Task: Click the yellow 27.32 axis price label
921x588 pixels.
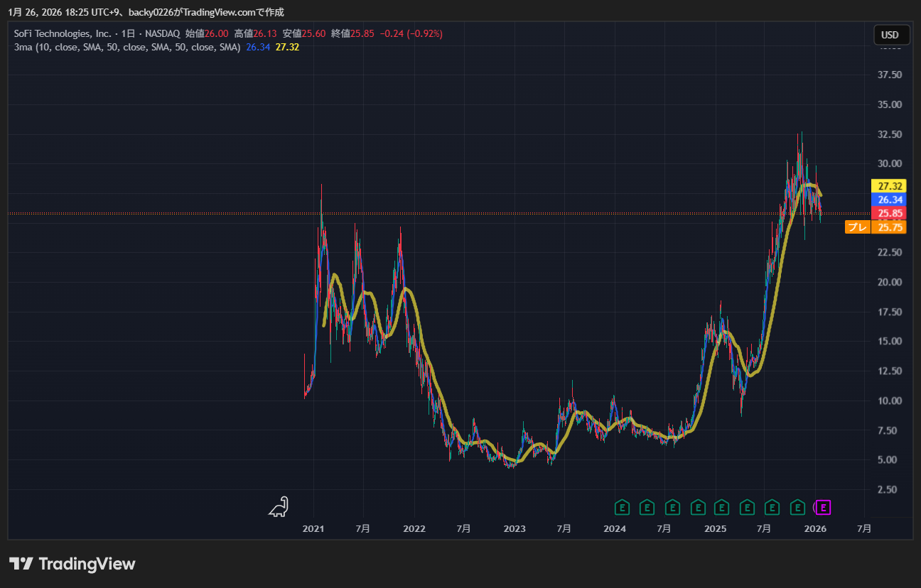Action: (x=890, y=186)
